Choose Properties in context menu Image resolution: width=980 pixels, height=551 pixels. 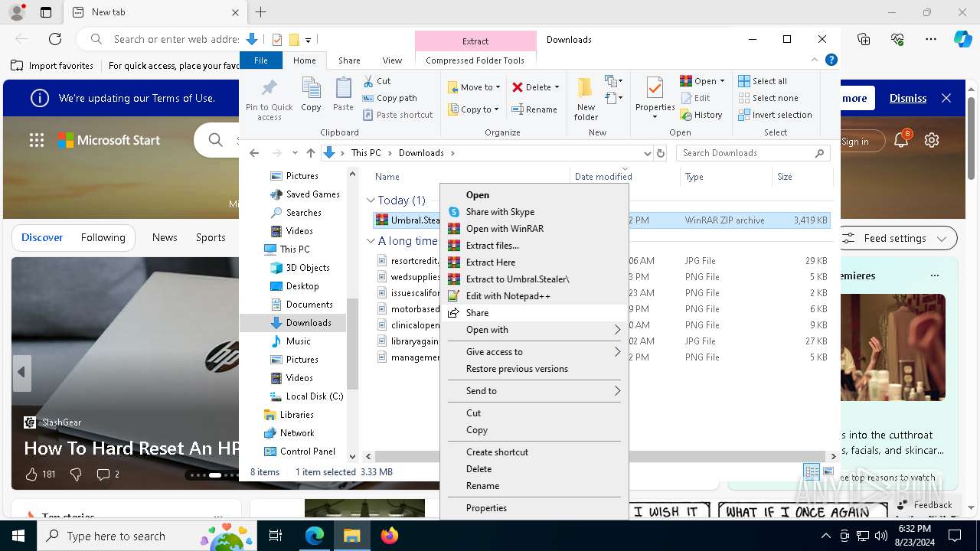[534, 508]
